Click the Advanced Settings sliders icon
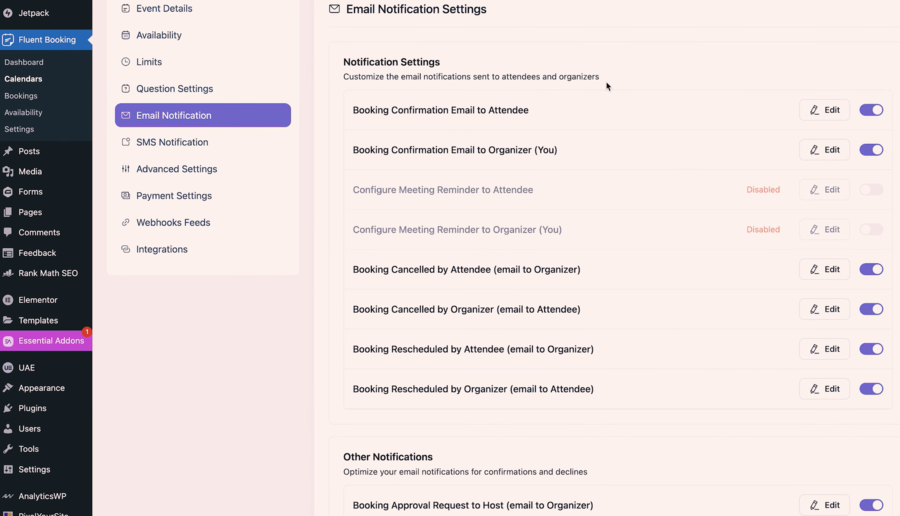Viewport: 900px width, 516px height. (x=126, y=169)
